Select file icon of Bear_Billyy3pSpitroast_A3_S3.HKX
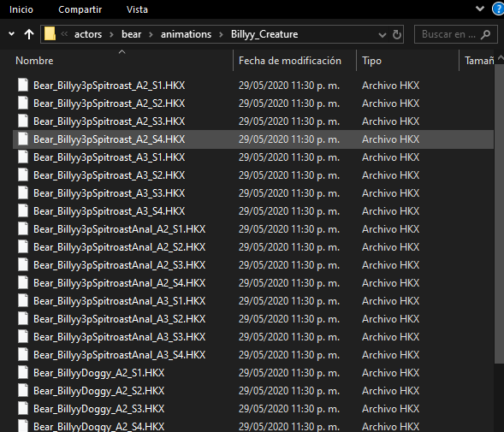The height and width of the screenshot is (432, 504). point(23,193)
